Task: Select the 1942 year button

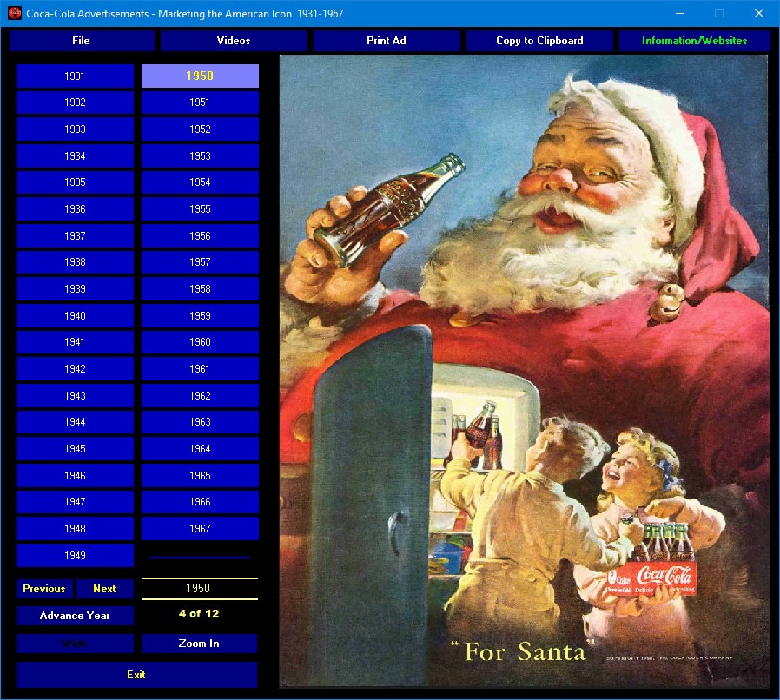Action: pos(75,369)
